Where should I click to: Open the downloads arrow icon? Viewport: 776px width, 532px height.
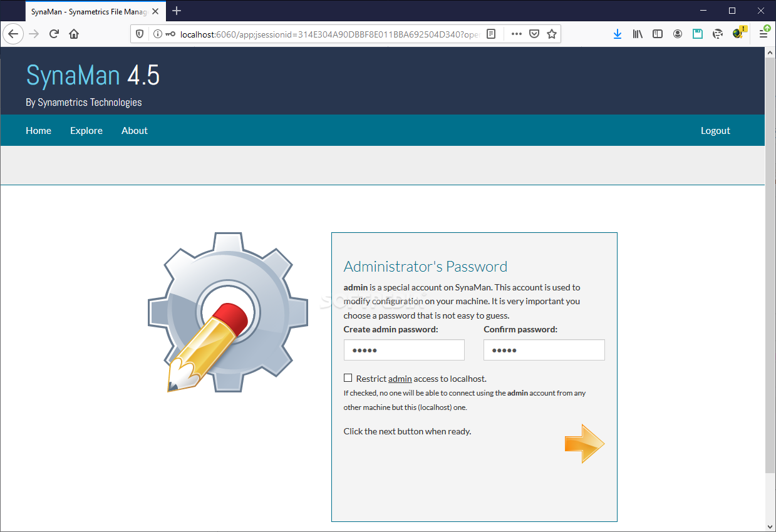618,34
